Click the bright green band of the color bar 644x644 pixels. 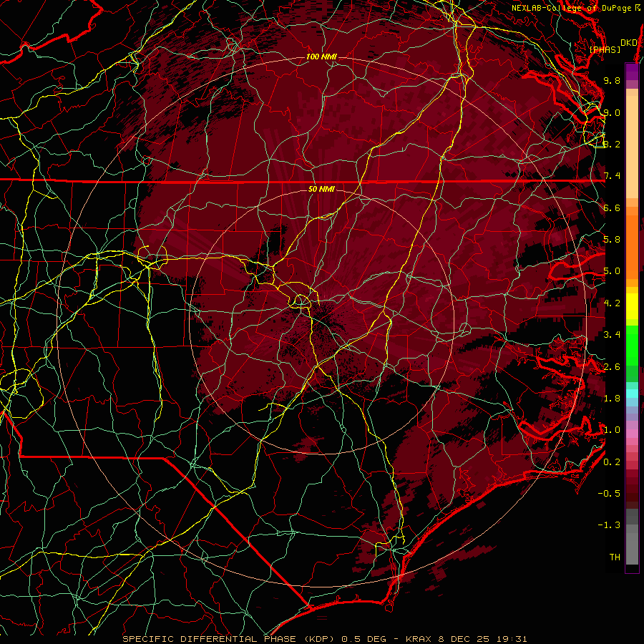pos(632,345)
